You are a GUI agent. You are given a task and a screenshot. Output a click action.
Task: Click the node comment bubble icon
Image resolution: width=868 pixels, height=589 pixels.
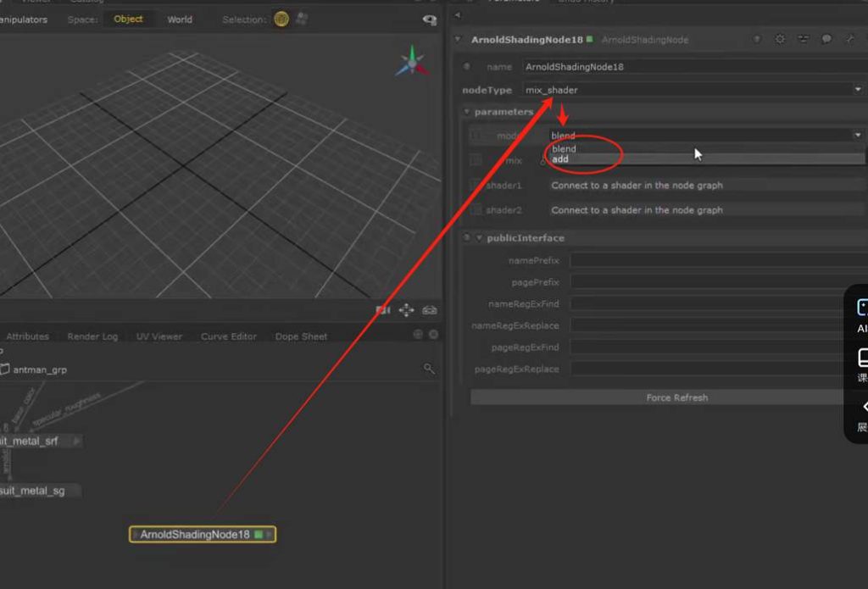(826, 40)
